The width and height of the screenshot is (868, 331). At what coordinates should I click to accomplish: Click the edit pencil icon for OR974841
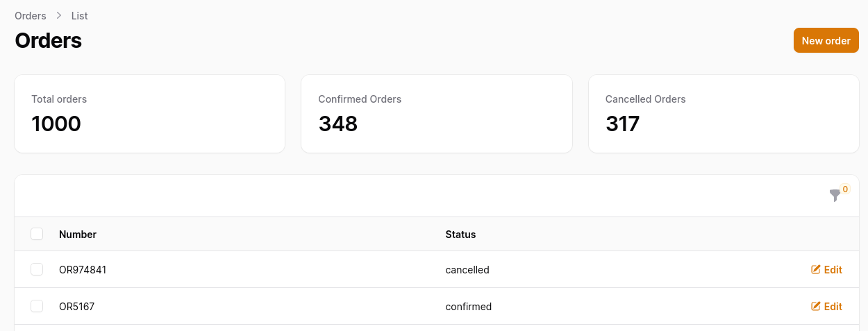(x=816, y=269)
